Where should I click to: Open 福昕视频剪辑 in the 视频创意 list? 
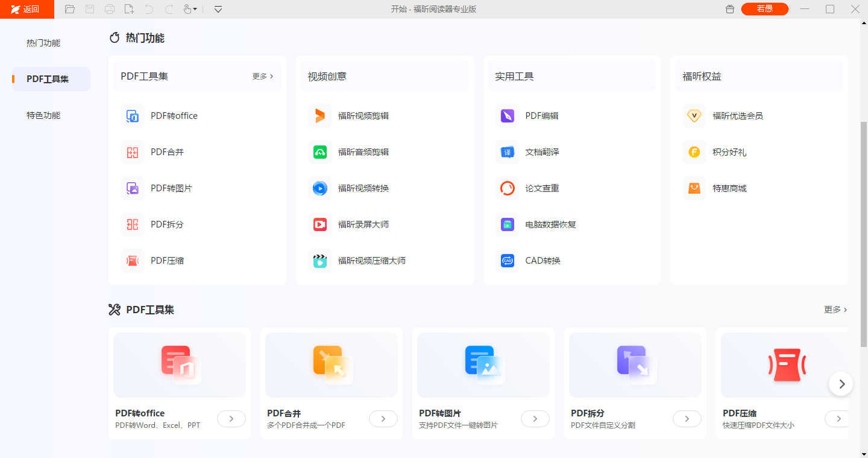[x=363, y=116]
